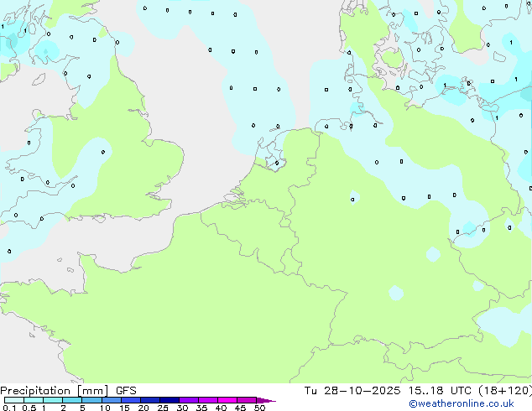This screenshot has height=411, width=532.
Task: Click the 20 mm legend color swatch
Action: tap(149, 400)
